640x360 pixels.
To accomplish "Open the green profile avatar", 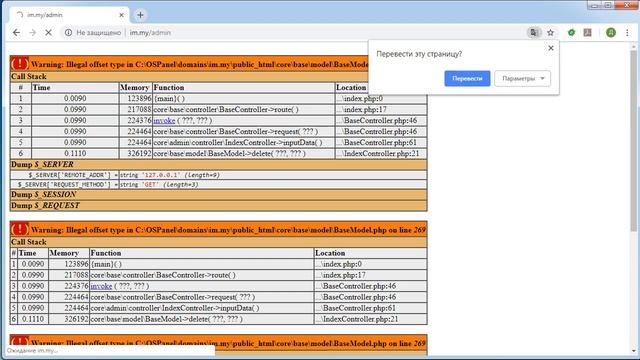I will [x=611, y=33].
